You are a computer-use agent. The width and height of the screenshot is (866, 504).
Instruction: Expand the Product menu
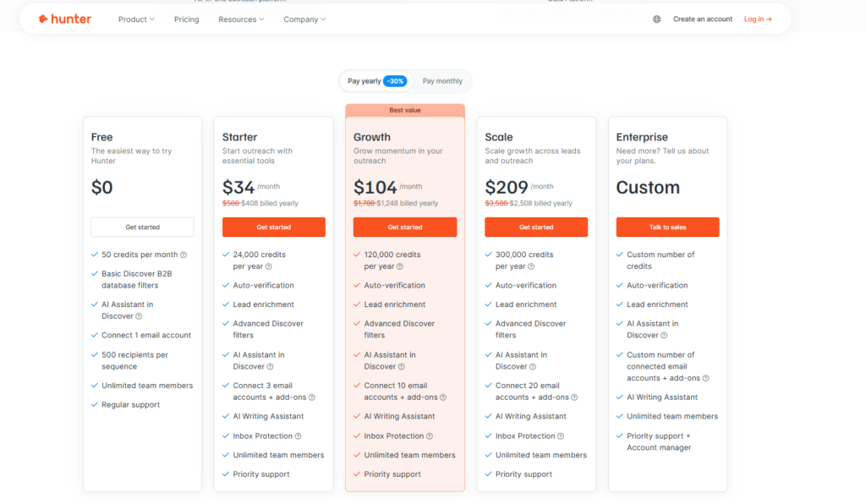click(x=136, y=19)
